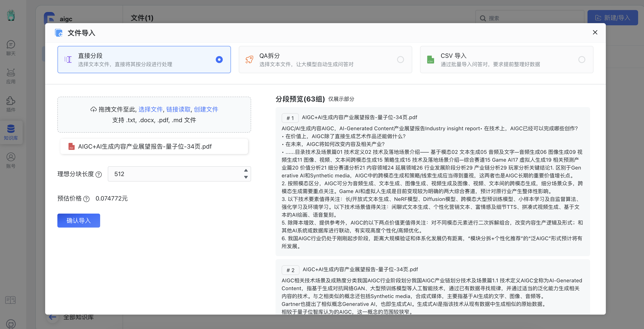Image resolution: width=644 pixels, height=329 pixels.
Task: Click the 全部知识库 label at the bottom
Action: coord(79,317)
